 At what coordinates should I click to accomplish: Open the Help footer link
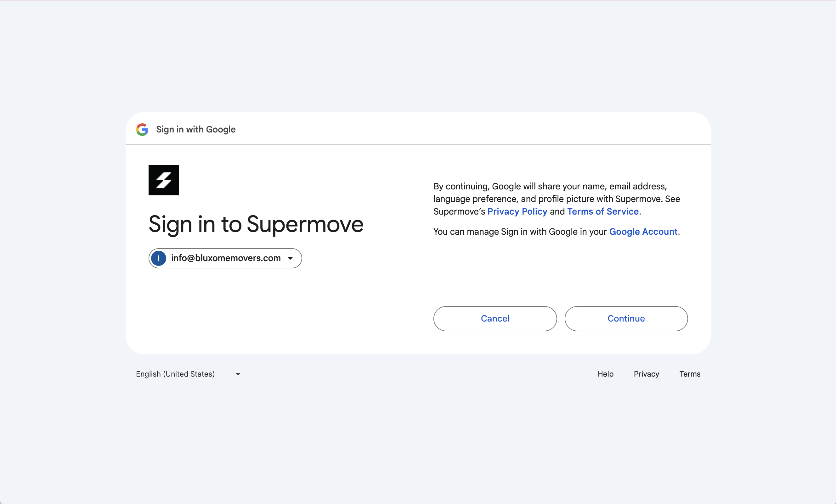605,374
